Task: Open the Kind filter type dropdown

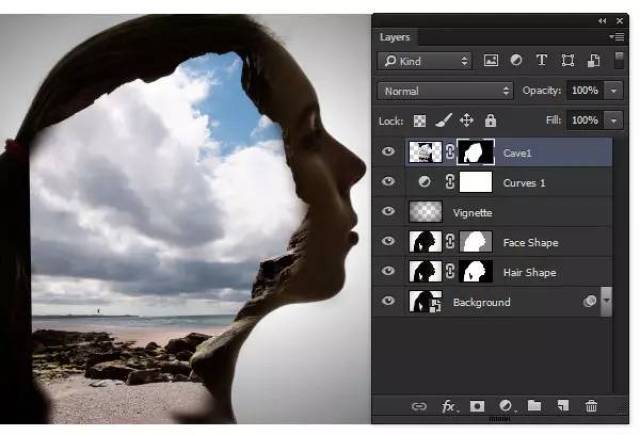Action: 424,61
